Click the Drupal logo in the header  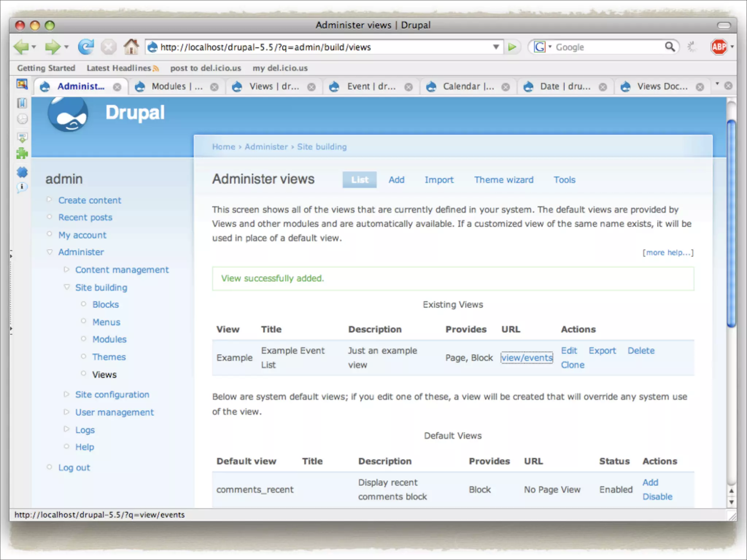click(68, 114)
